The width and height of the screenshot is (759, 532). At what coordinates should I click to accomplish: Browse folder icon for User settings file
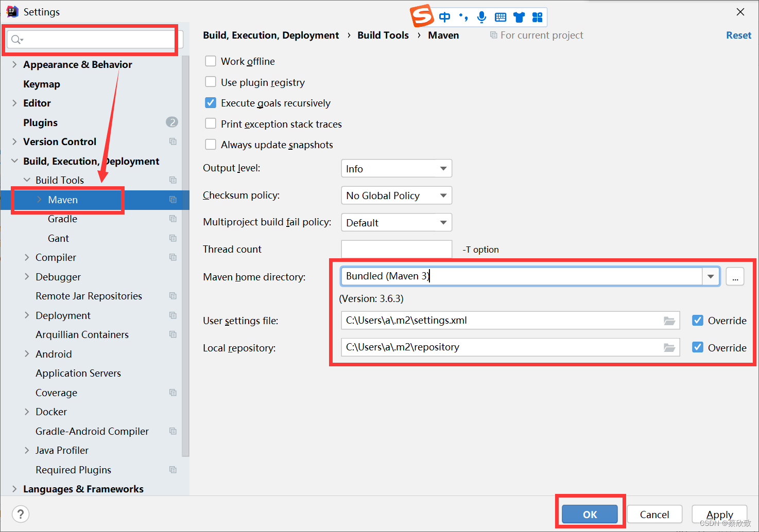pyautogui.click(x=669, y=321)
